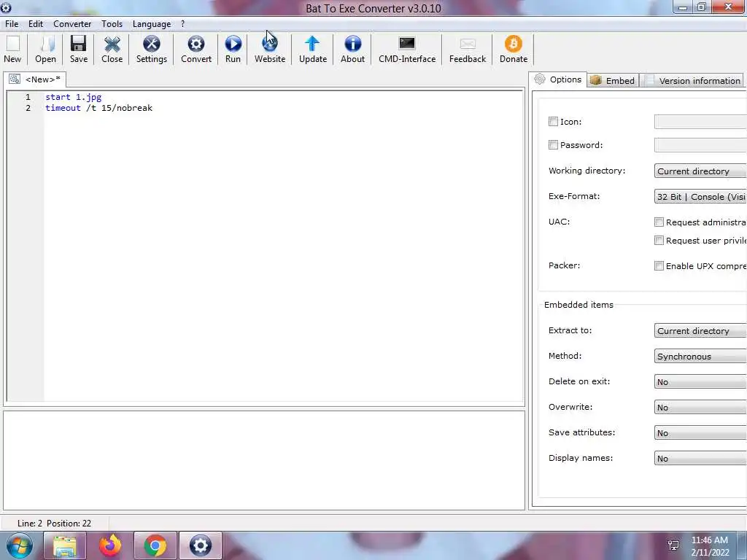Image resolution: width=747 pixels, height=560 pixels.
Task: Open the Tools menu
Action: click(112, 24)
